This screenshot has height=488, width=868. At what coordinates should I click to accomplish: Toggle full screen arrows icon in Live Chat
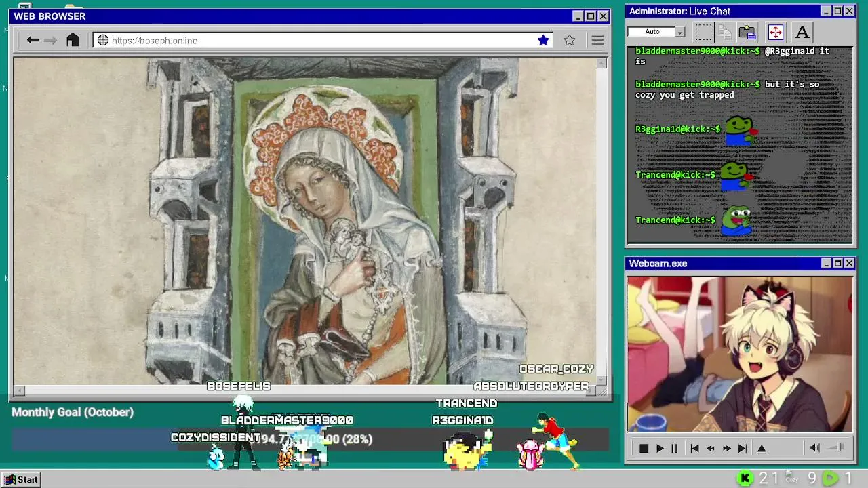(775, 32)
